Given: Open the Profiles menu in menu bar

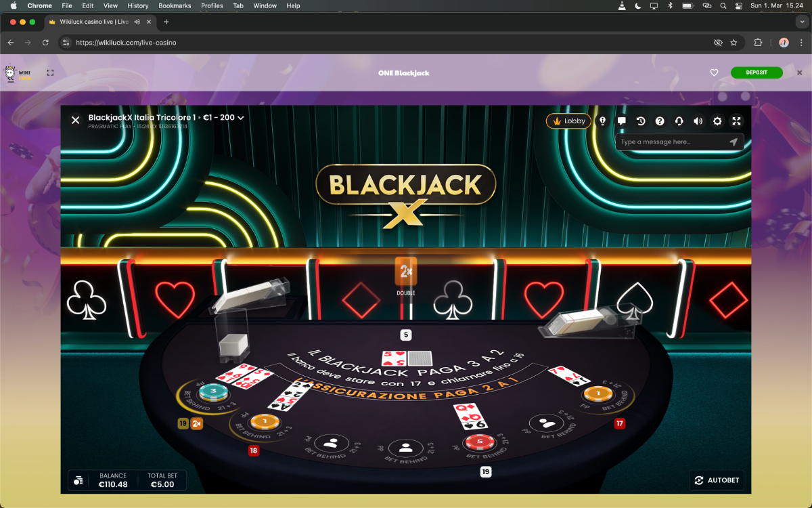Looking at the screenshot, I should click(212, 5).
